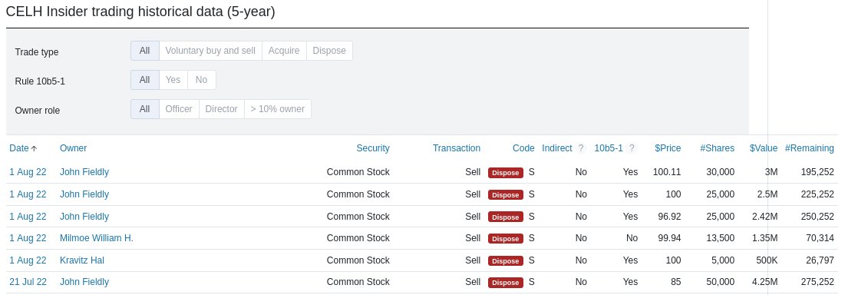The width and height of the screenshot is (868, 295).
Task: Click Dispose badge in Milmoe William H. row
Action: 506,238
